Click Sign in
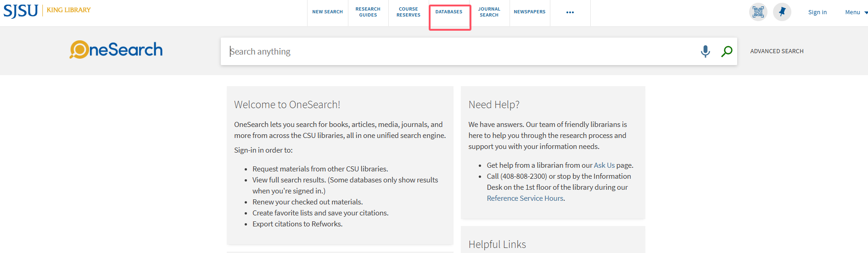The height and width of the screenshot is (253, 868). (817, 12)
